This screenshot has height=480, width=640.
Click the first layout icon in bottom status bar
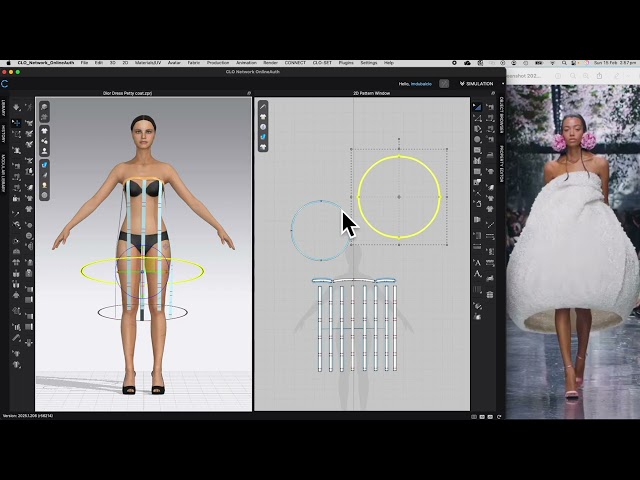click(474, 417)
